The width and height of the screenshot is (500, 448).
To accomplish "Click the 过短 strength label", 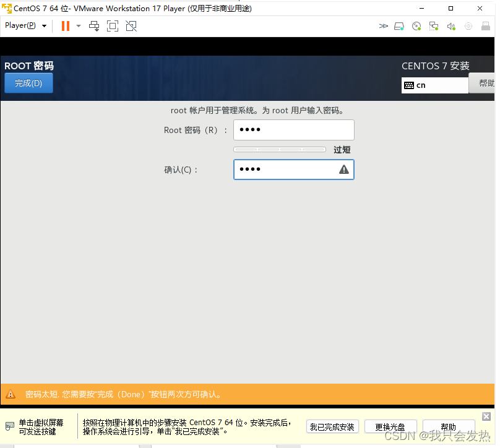I will (342, 150).
